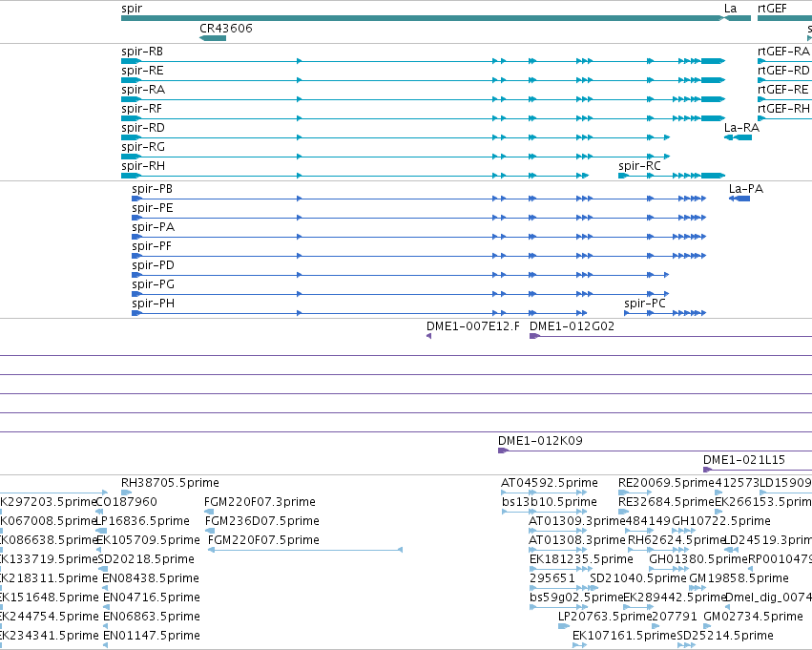Click the AT04592.5prime EST
The image size is (812, 650).
click(544, 493)
